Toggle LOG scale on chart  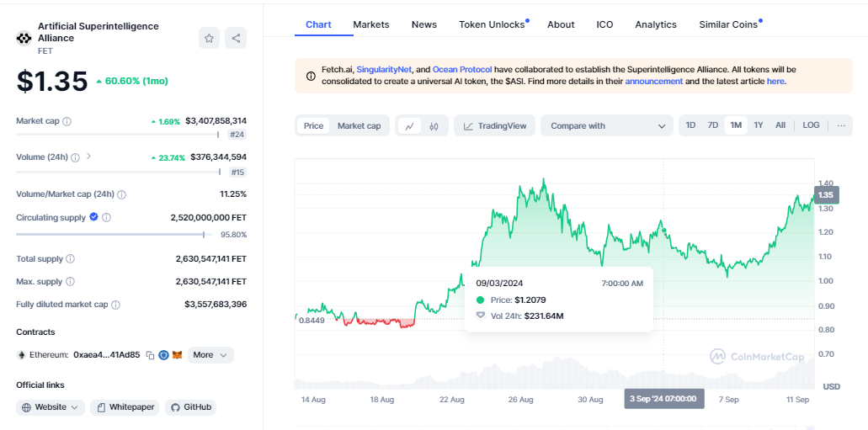pyautogui.click(x=811, y=125)
